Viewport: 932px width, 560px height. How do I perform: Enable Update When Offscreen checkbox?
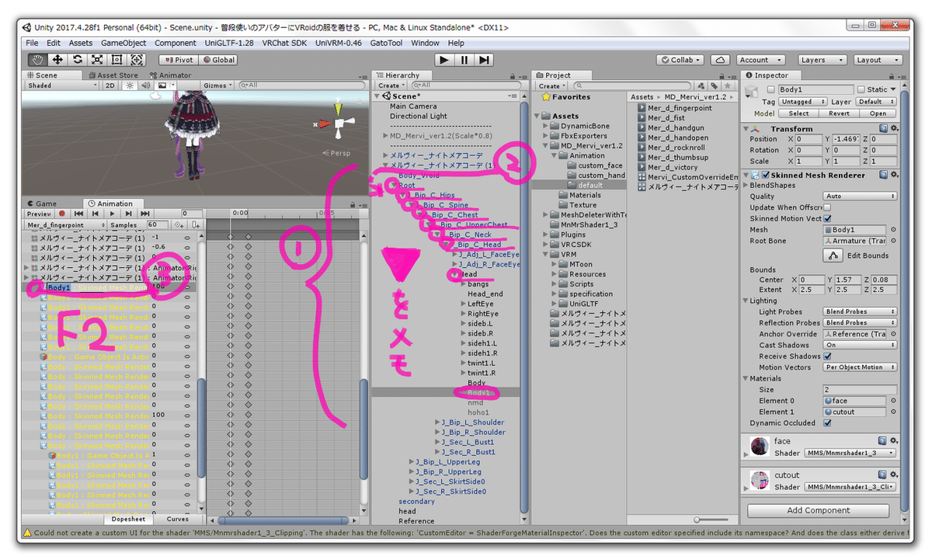pos(827,207)
